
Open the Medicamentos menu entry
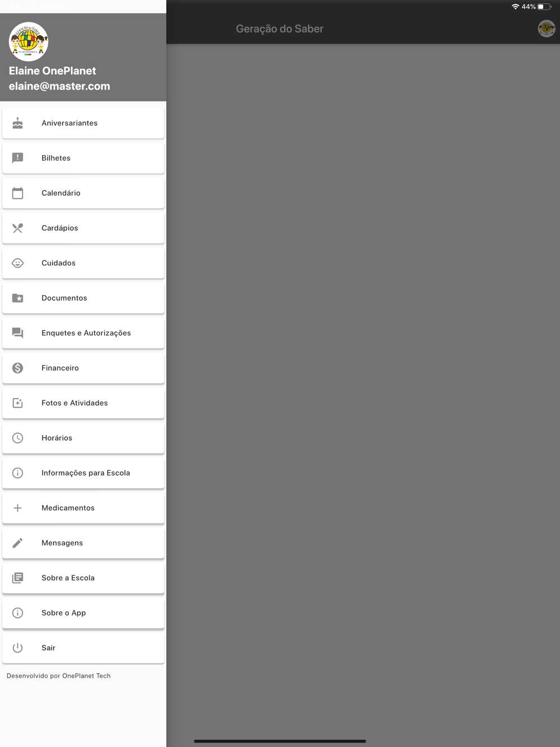click(x=83, y=508)
